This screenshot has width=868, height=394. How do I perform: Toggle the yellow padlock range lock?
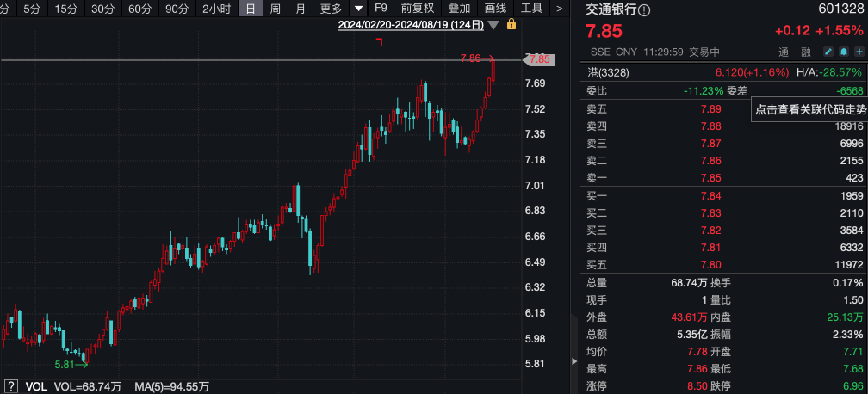point(511,24)
